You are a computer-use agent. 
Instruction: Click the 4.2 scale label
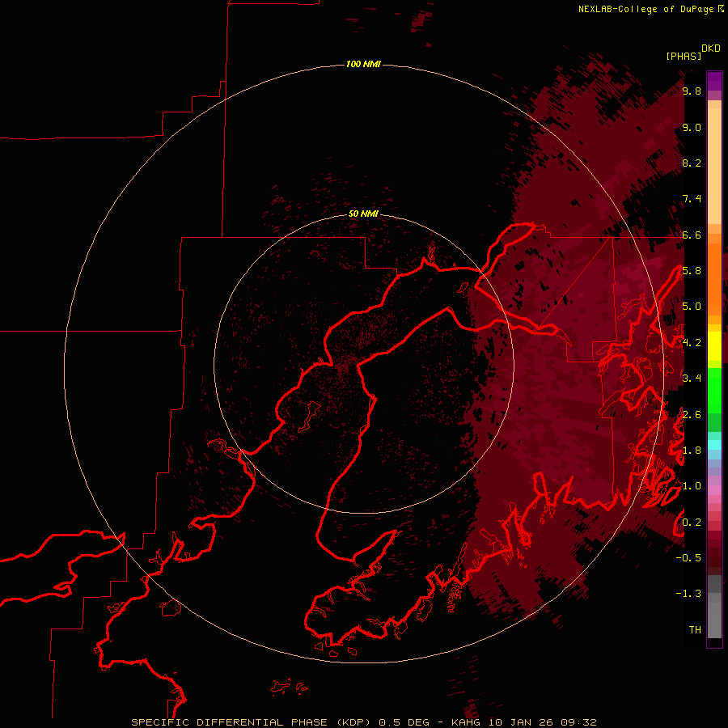[x=692, y=343]
